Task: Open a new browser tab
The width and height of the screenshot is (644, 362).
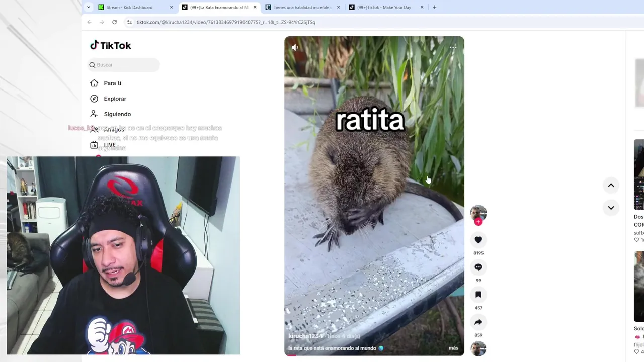Action: 434,7
